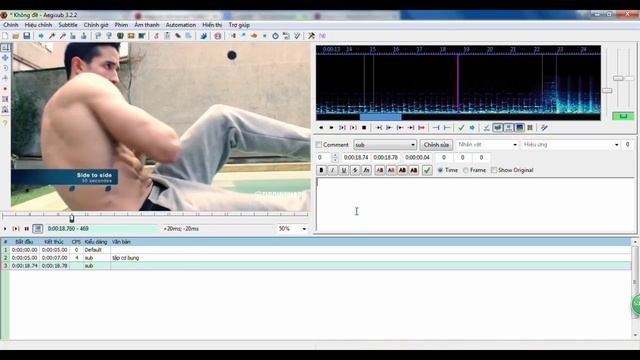Apply bold formatting to subtitle text

[321, 170]
